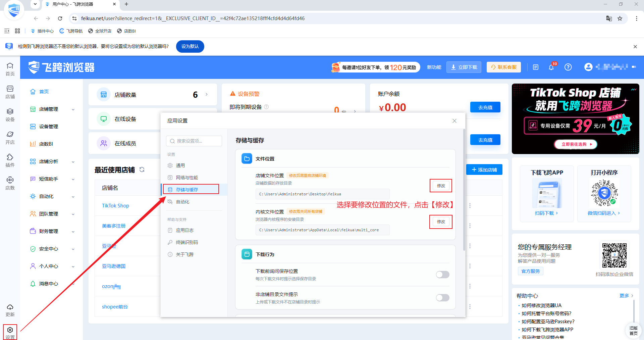The height and width of the screenshot is (340, 644).
Task: Select 关于飞跨 in settings dialog
Action: (194, 254)
